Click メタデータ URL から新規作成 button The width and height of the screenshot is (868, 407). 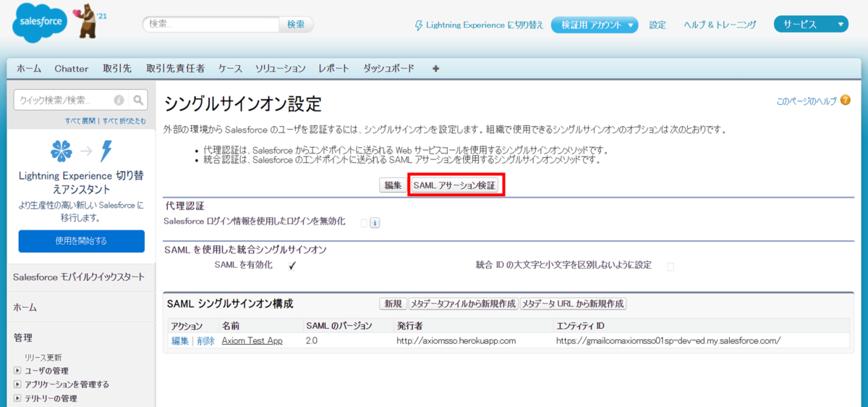pyautogui.click(x=573, y=303)
